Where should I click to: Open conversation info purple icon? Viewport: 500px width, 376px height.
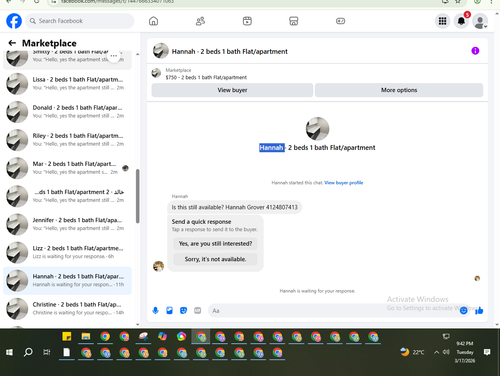click(475, 51)
